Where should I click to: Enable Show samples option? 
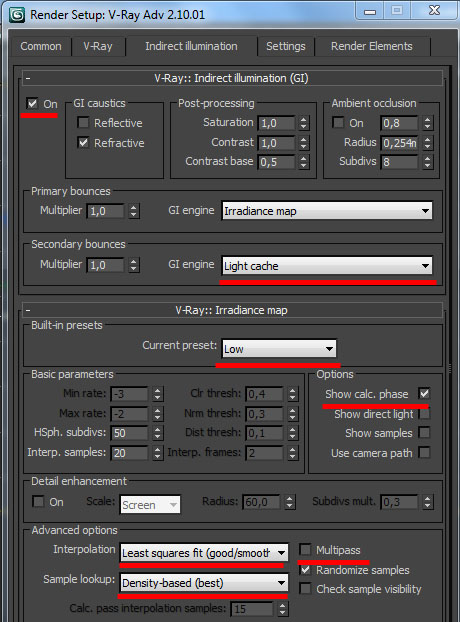[424, 432]
